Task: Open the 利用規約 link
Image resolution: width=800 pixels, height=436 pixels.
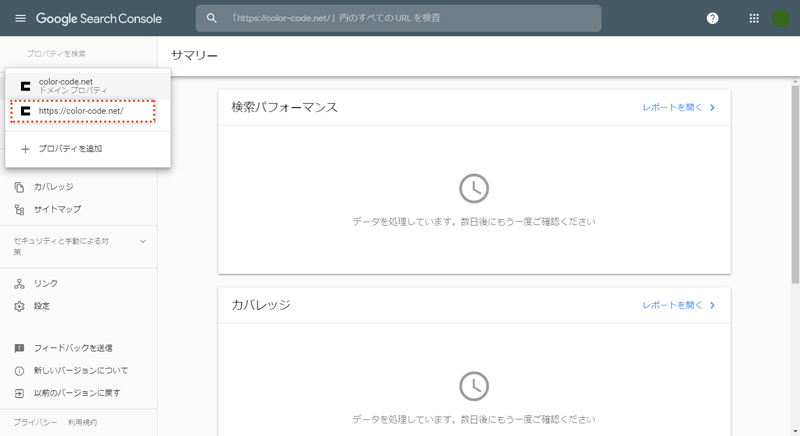Action: click(x=82, y=422)
